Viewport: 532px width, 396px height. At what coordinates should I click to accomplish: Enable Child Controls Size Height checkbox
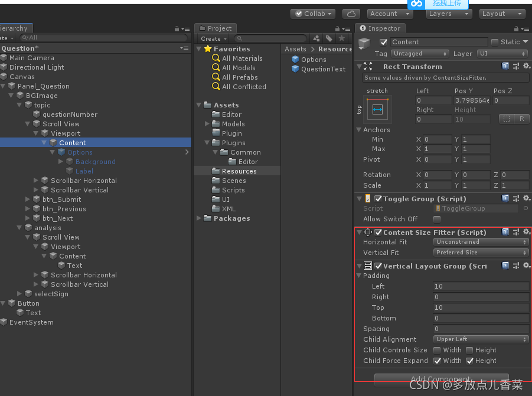click(469, 350)
